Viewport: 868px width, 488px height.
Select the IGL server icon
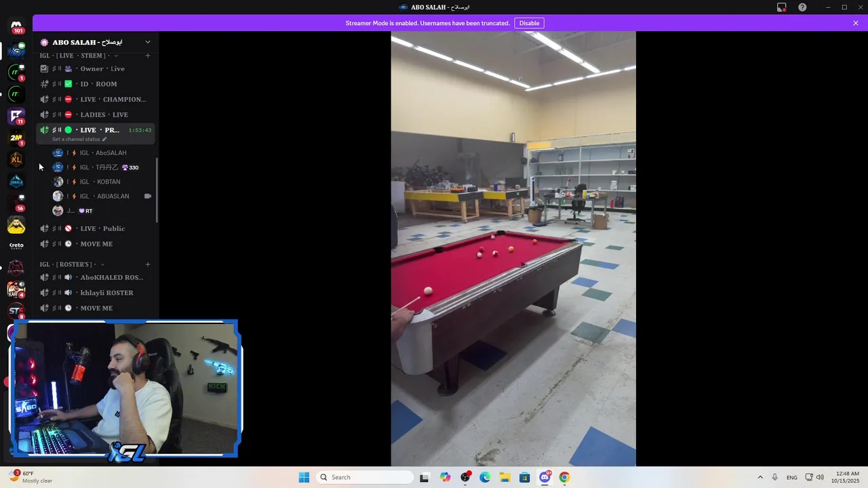coord(16,49)
